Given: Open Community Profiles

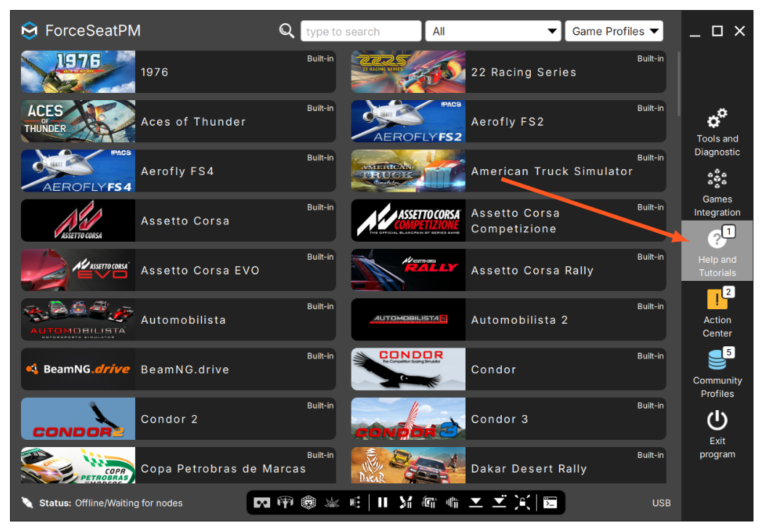Looking at the screenshot, I should tap(718, 374).
